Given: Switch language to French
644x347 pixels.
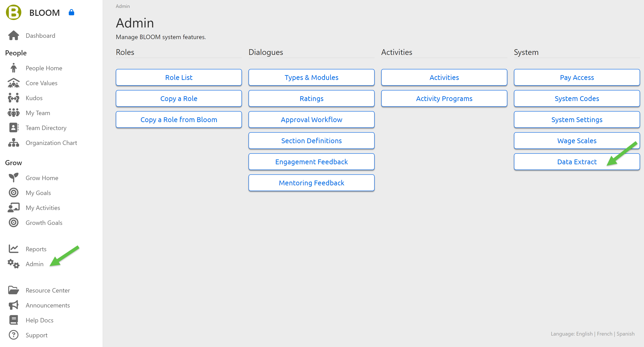Looking at the screenshot, I should [604, 334].
